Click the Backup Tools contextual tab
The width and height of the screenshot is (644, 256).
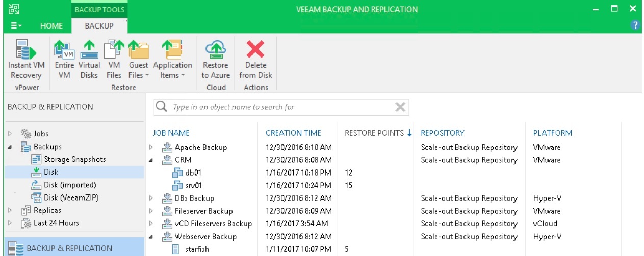(99, 9)
